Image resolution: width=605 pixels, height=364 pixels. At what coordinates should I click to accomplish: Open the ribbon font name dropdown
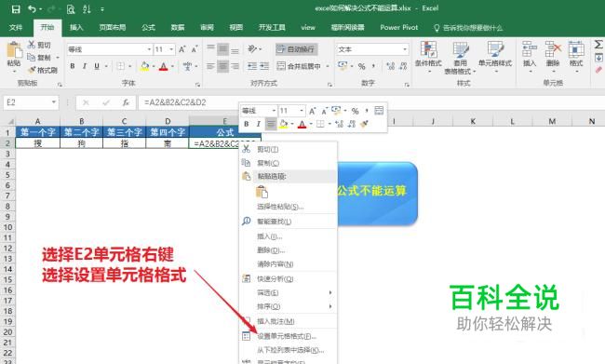(149, 49)
